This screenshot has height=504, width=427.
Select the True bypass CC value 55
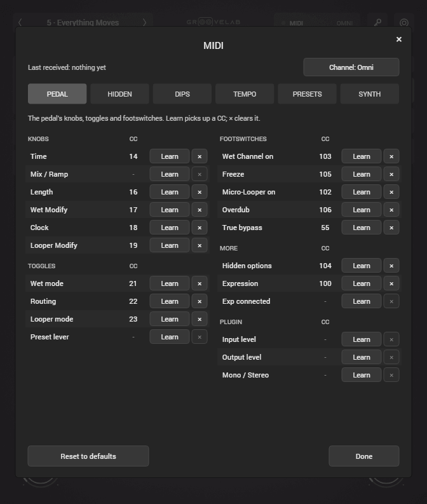tap(325, 228)
